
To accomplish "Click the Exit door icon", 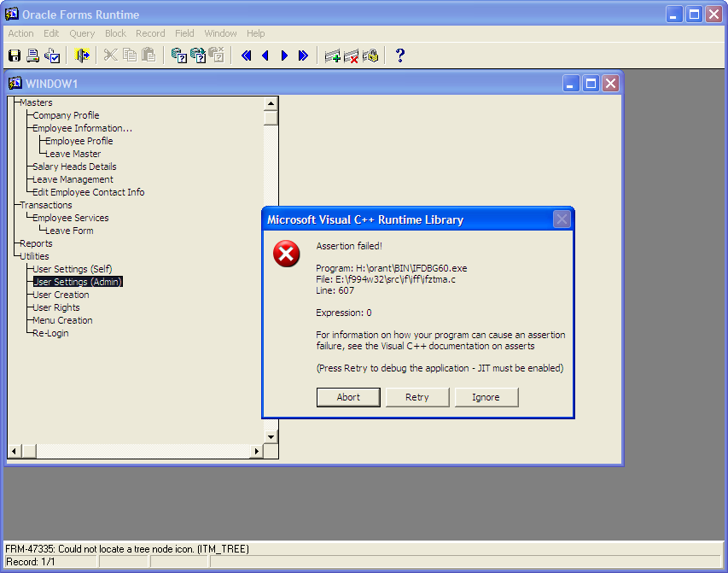I will 83,56.
